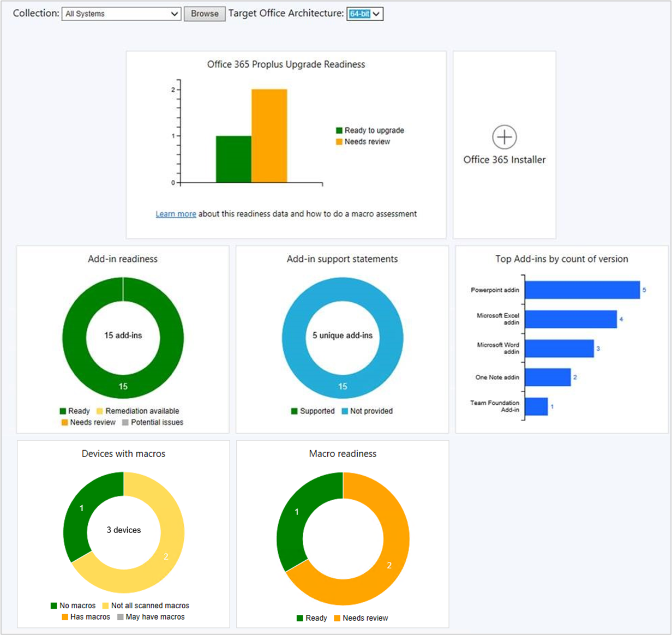Open the Collection dropdown showing All Systems
Image resolution: width=672 pixels, height=635 pixels.
pyautogui.click(x=121, y=14)
